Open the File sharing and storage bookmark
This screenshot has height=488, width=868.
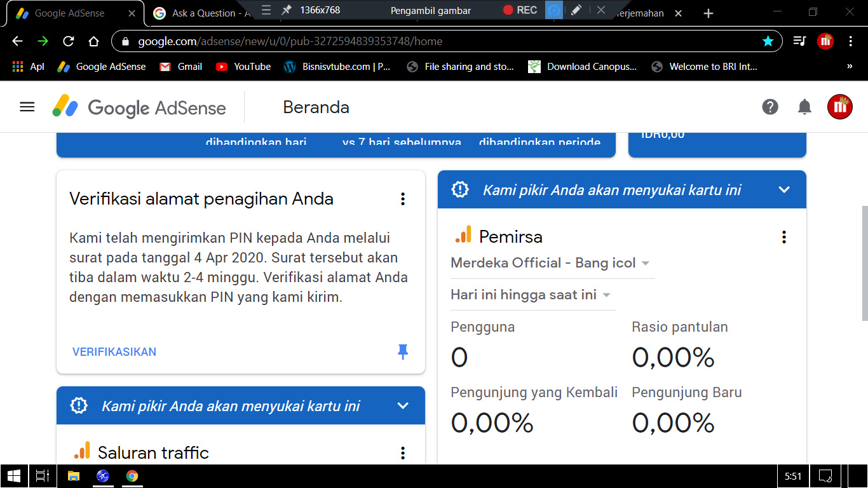461,66
